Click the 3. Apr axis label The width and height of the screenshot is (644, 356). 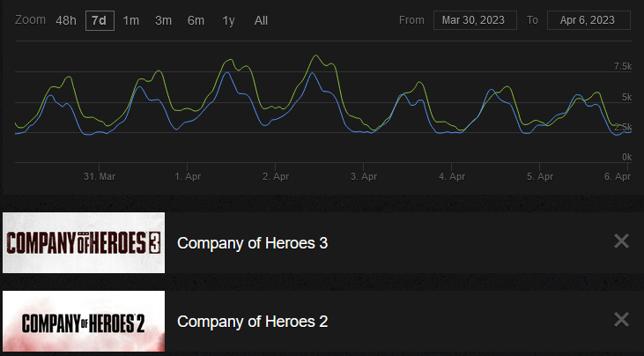(x=364, y=176)
